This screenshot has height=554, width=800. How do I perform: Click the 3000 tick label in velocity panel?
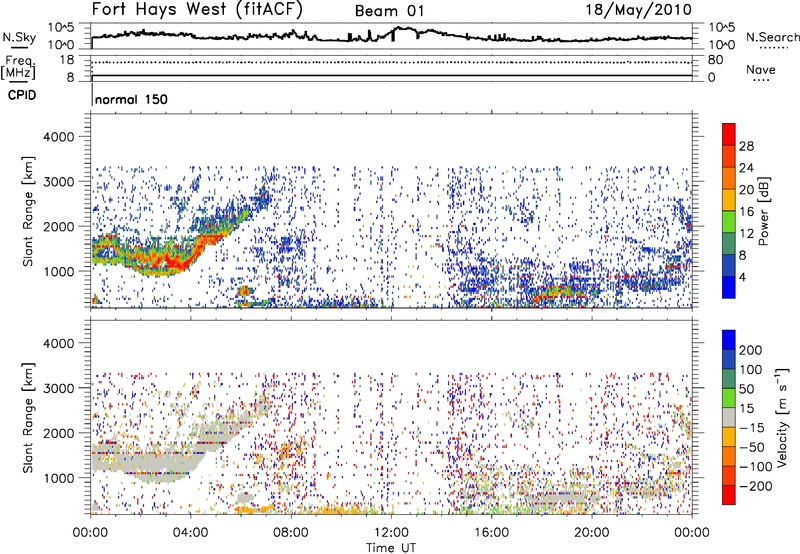[58, 388]
